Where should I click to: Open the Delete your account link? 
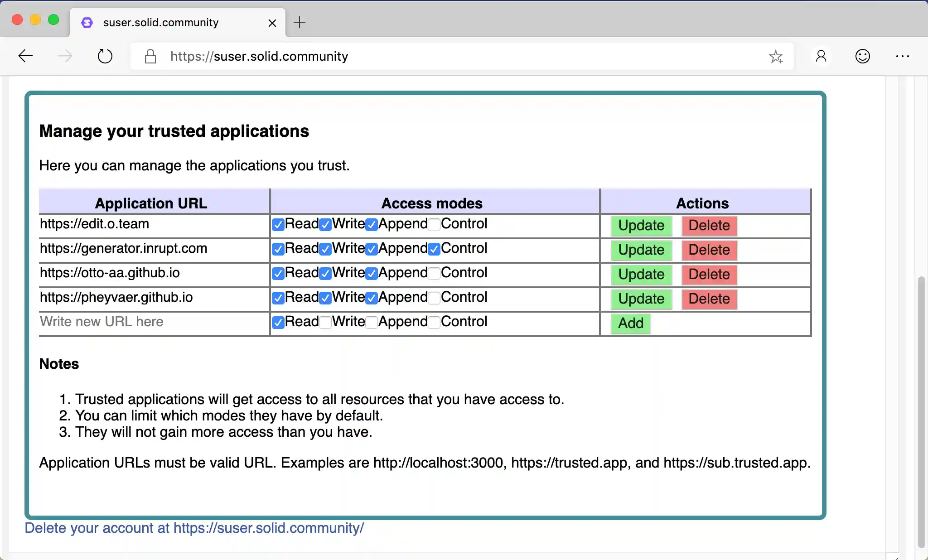coord(194,527)
